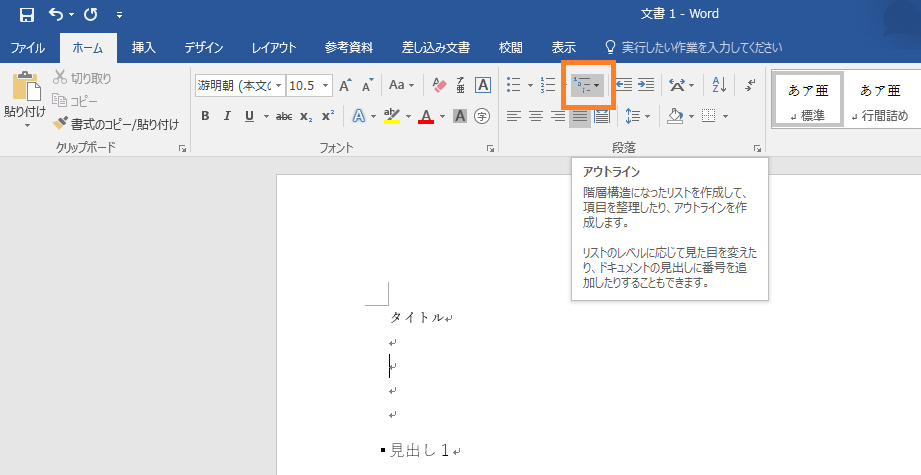This screenshot has height=475, width=921.
Task: Open underline style dropdown arrow
Action: click(x=265, y=117)
